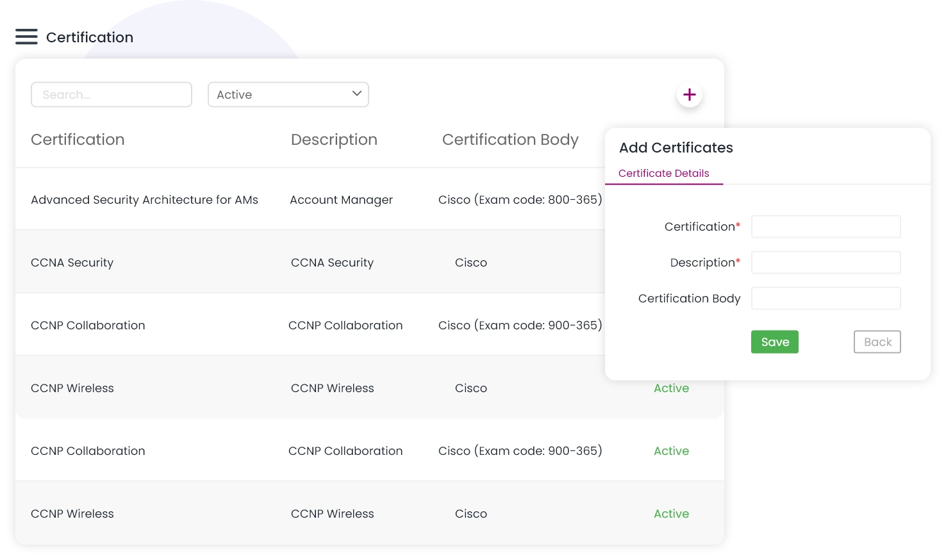Click the menu icon beside the page title
Viewport: 946px width, 560px height.
(x=28, y=37)
